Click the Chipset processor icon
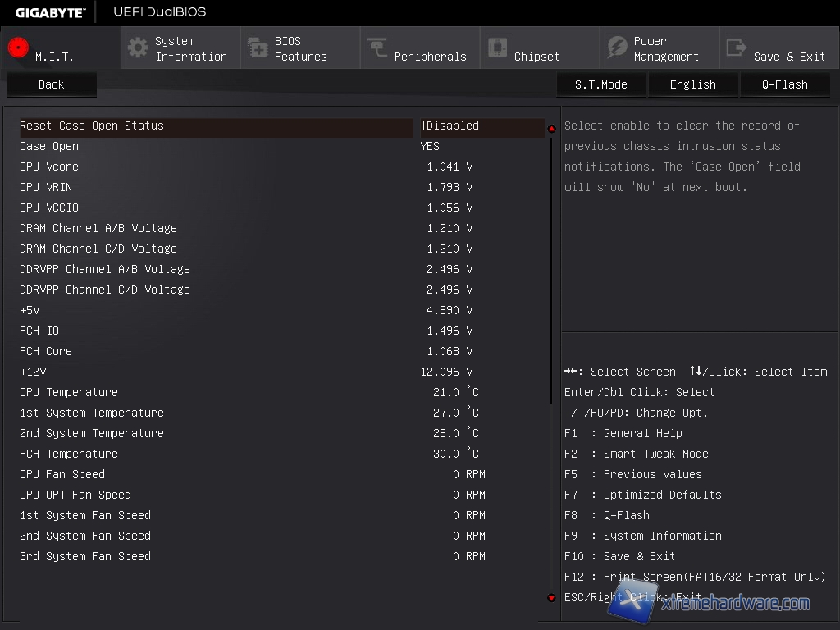 click(497, 48)
